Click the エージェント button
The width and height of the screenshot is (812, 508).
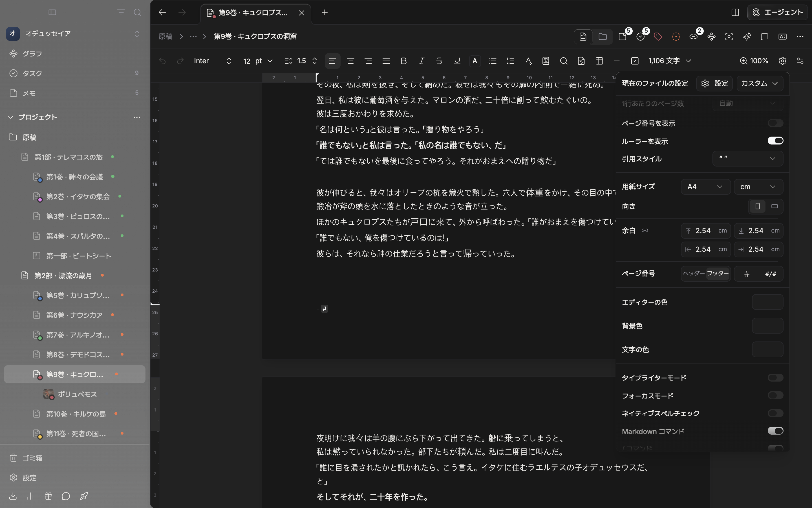(x=777, y=12)
